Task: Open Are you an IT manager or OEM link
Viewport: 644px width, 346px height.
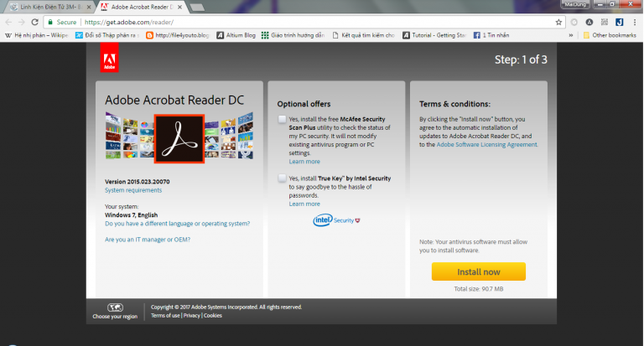Action: point(148,240)
